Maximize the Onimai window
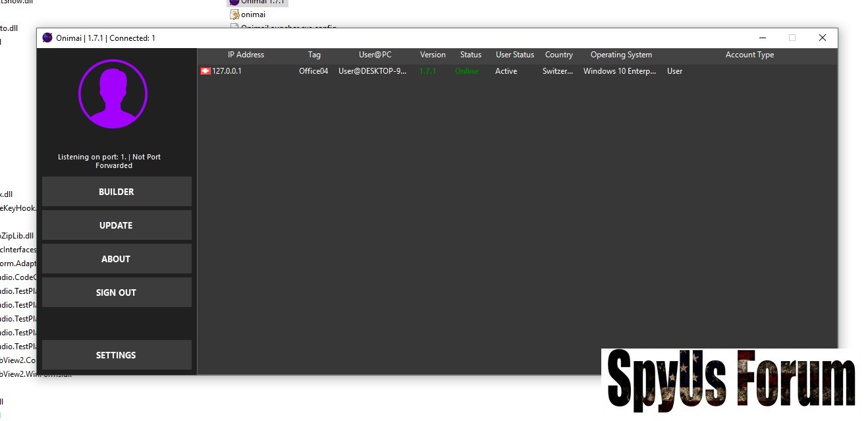868x421 pixels. pyautogui.click(x=792, y=38)
